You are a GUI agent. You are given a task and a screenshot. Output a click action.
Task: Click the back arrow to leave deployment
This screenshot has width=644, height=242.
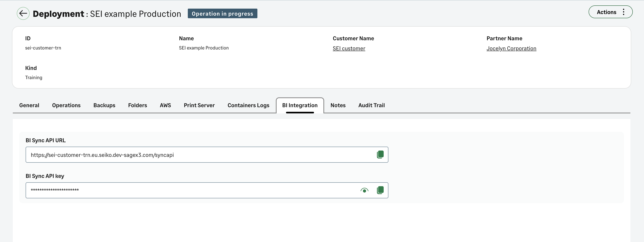click(x=23, y=14)
